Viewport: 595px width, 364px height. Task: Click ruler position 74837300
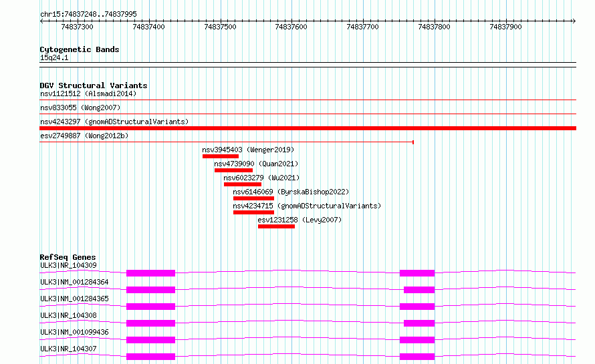point(77,27)
